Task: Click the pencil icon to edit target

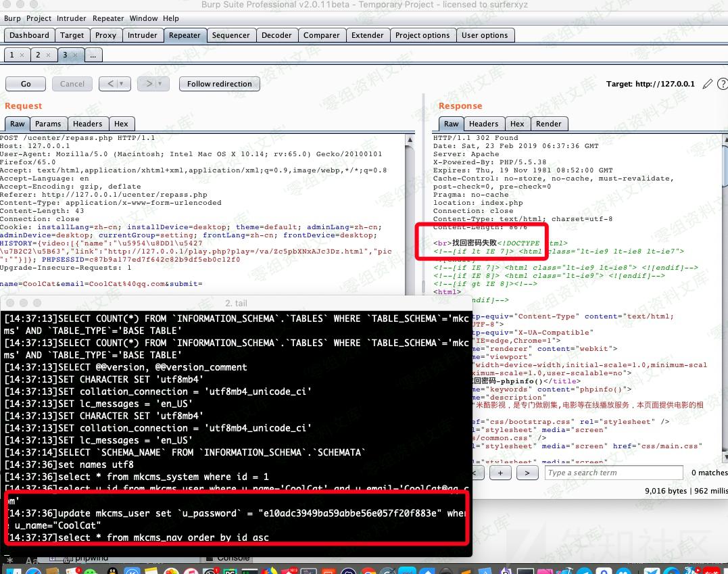Action: point(708,84)
